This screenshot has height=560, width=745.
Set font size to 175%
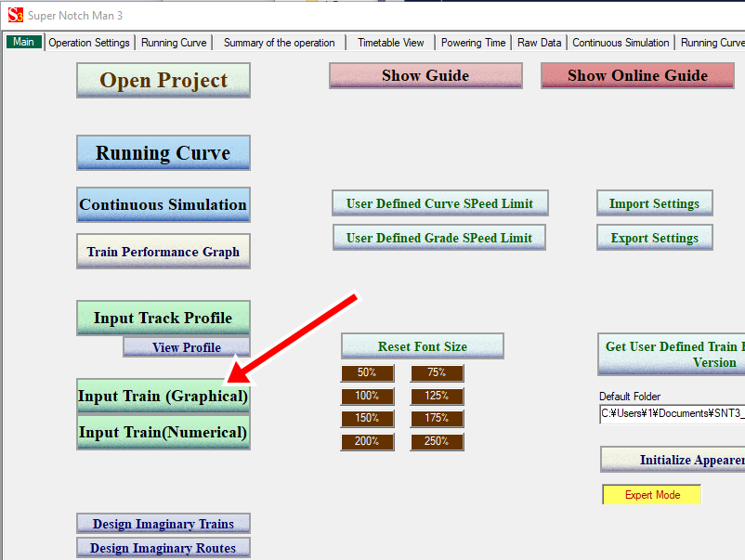coord(438,419)
